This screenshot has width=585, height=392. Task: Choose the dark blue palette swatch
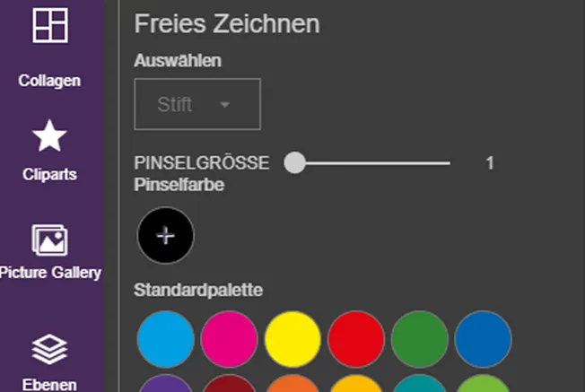point(483,339)
